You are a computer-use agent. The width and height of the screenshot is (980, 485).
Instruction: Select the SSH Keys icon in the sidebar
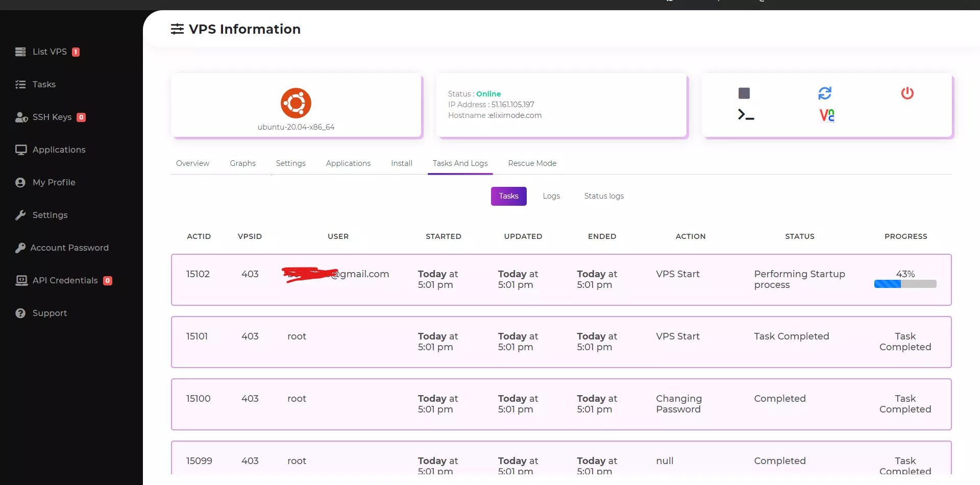coord(21,117)
